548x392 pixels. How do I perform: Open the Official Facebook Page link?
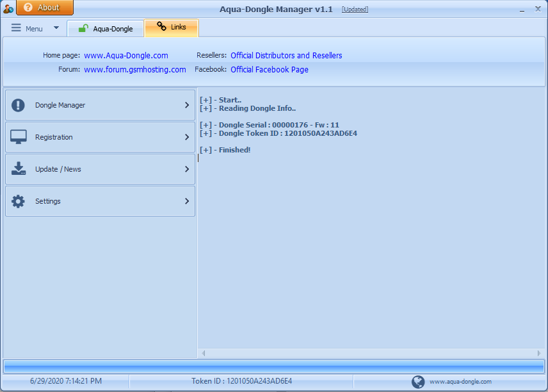pos(269,70)
